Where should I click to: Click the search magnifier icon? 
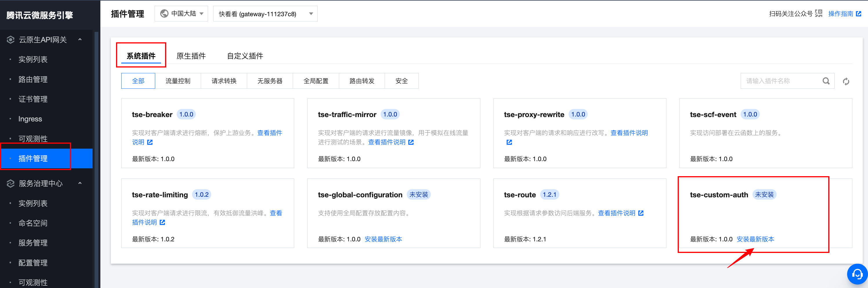click(826, 81)
